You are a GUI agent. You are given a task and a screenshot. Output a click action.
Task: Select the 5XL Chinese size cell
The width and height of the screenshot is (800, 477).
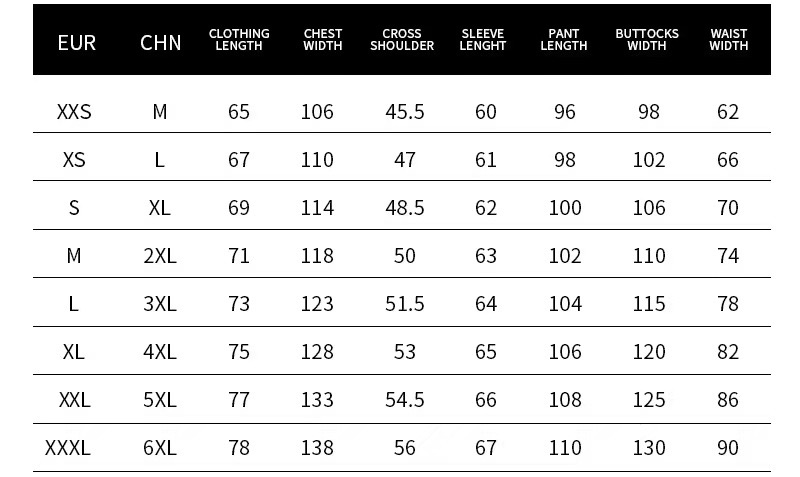pos(160,400)
